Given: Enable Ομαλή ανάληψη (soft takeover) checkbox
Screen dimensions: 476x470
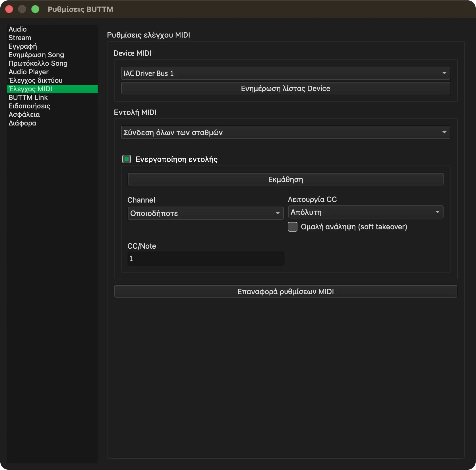Looking at the screenshot, I should coord(293,227).
